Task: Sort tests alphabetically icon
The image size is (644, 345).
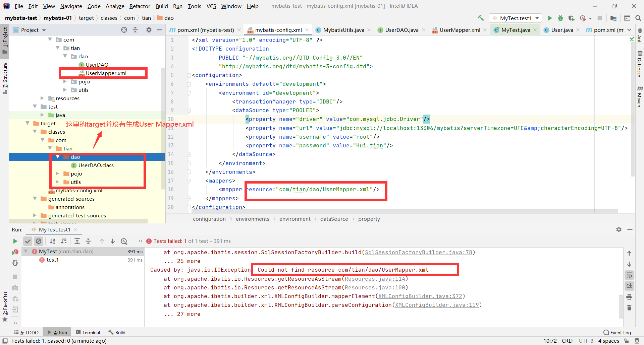Action: point(53,241)
